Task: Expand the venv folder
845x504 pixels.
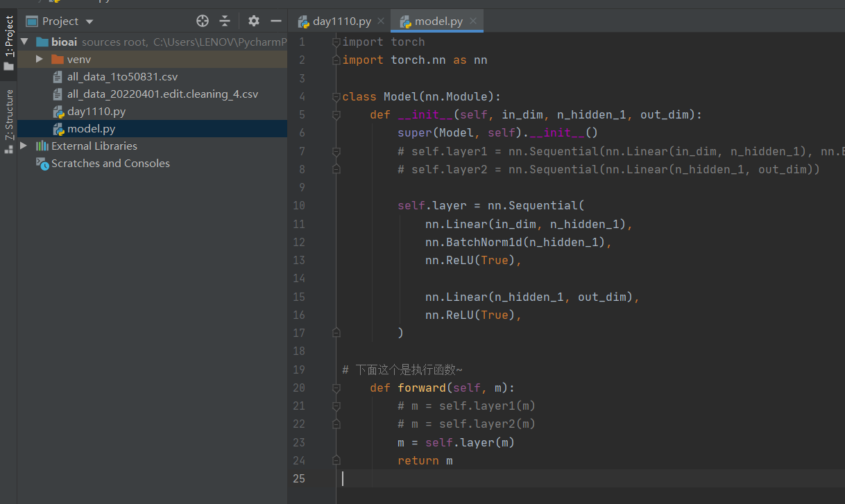Action: (x=40, y=60)
